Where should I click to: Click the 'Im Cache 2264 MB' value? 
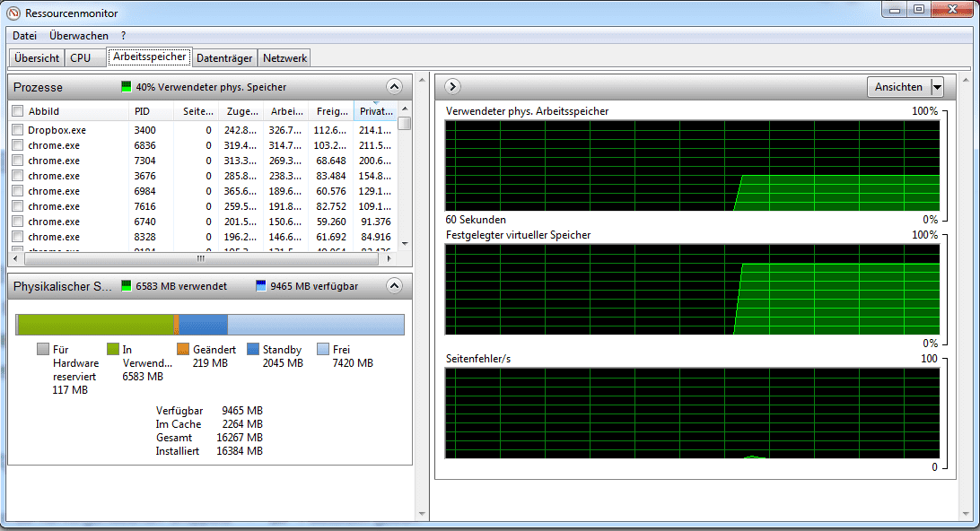[x=242, y=424]
